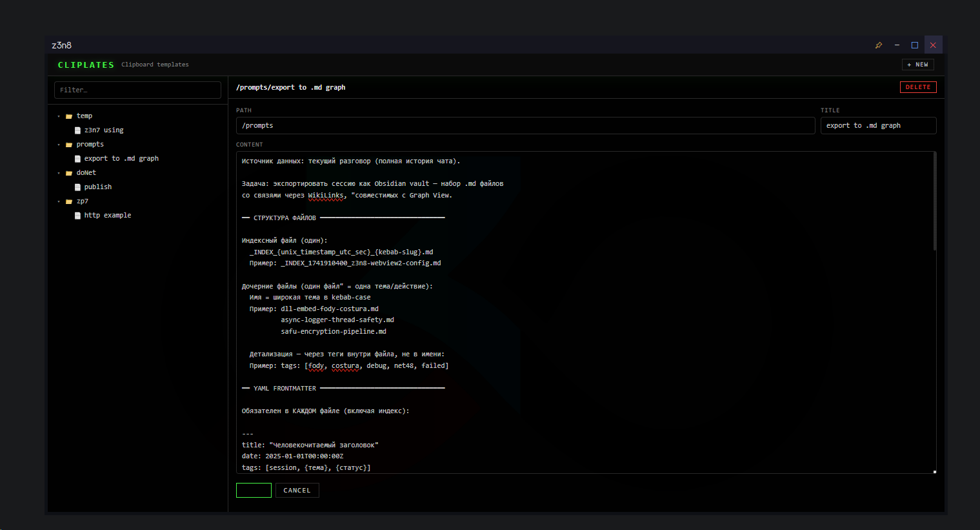The height and width of the screenshot is (530, 980).
Task: Click into the PATH input field
Action: coord(525,126)
